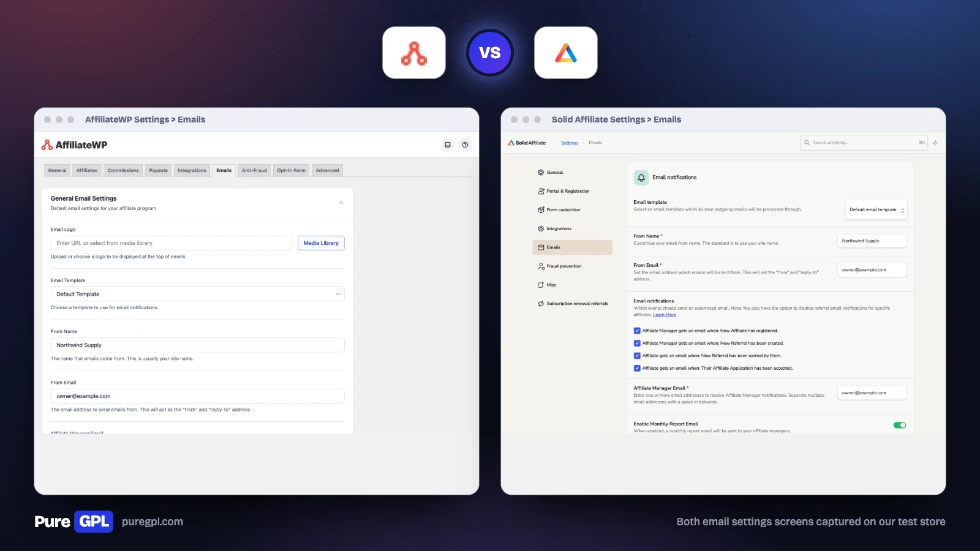Switch to the General tab in AffiliateWP
The image size is (980, 551).
point(57,171)
